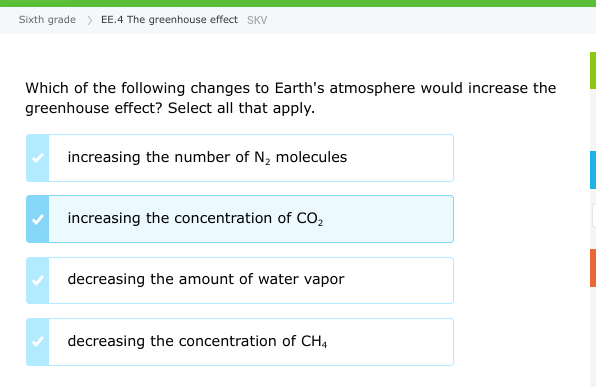Select 'increasing the concentration of CO₂' answer text
596x387 pixels.
tap(195, 219)
